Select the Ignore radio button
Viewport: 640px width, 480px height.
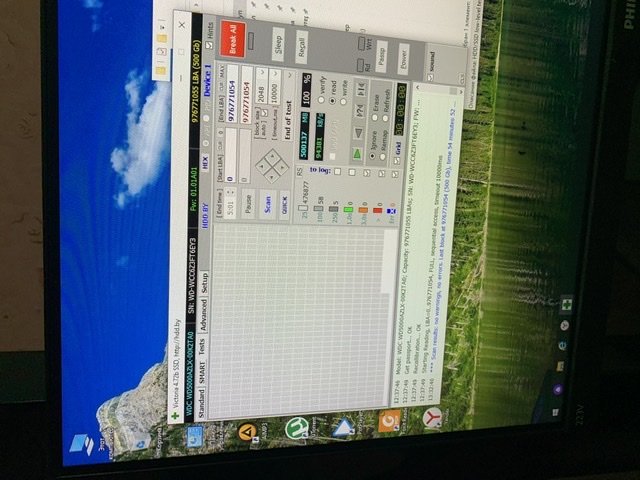click(x=372, y=156)
